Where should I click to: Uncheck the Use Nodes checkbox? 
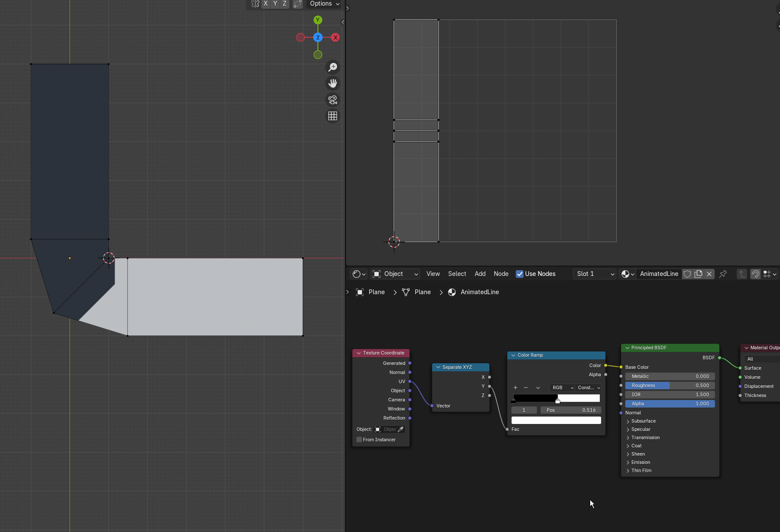(519, 274)
